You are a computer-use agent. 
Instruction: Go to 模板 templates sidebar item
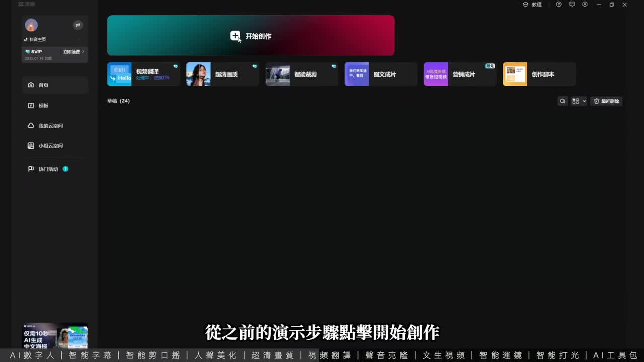(43, 106)
